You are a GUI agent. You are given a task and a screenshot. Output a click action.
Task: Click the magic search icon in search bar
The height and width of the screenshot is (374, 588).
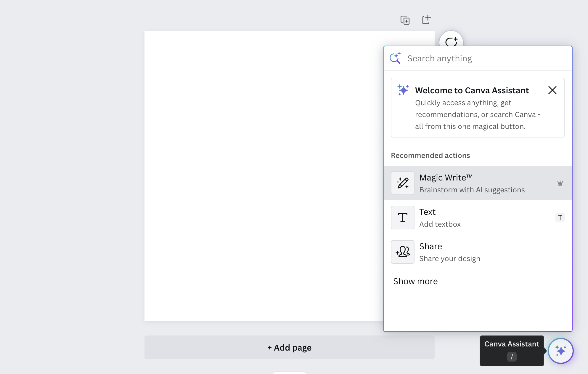[395, 58]
